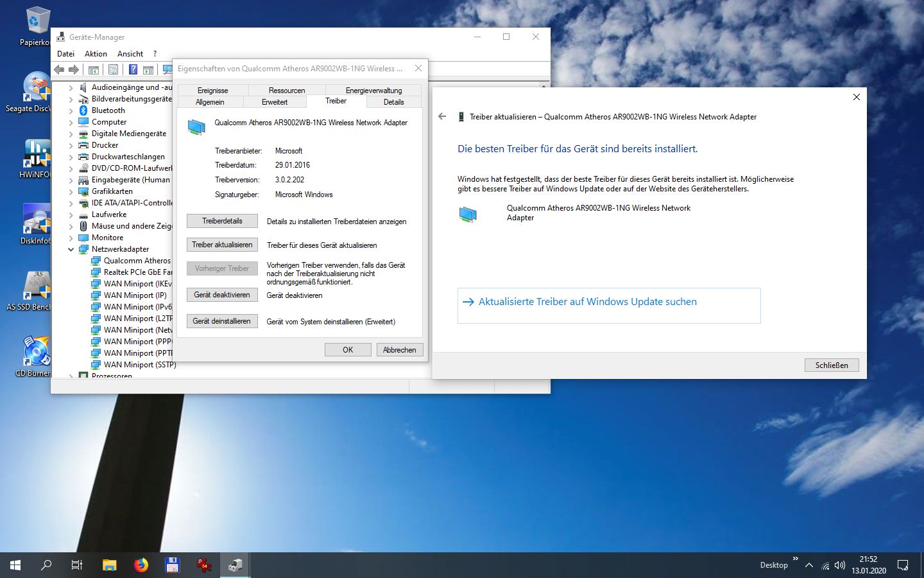Screen dimensions: 924x578
Task: Expand the Bluetooth node
Action: (x=71, y=110)
